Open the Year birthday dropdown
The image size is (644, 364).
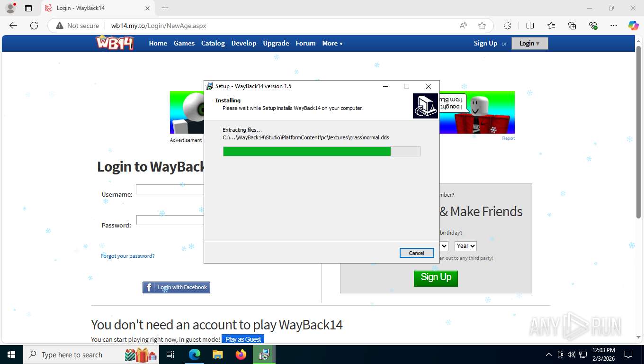[465, 246]
